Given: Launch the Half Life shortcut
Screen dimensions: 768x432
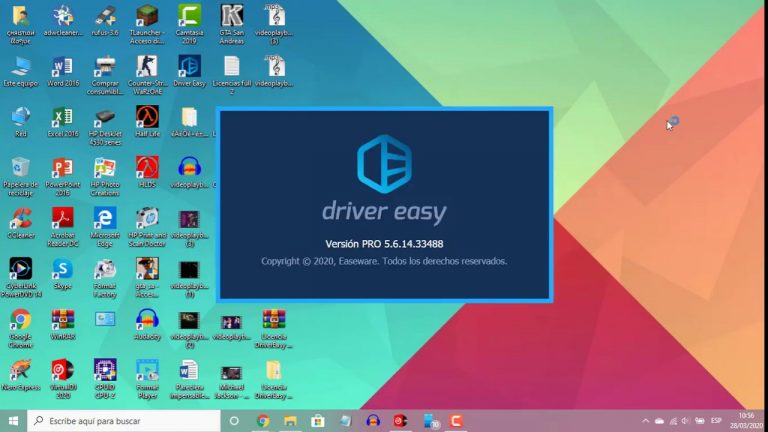Looking at the screenshot, I should [147, 122].
